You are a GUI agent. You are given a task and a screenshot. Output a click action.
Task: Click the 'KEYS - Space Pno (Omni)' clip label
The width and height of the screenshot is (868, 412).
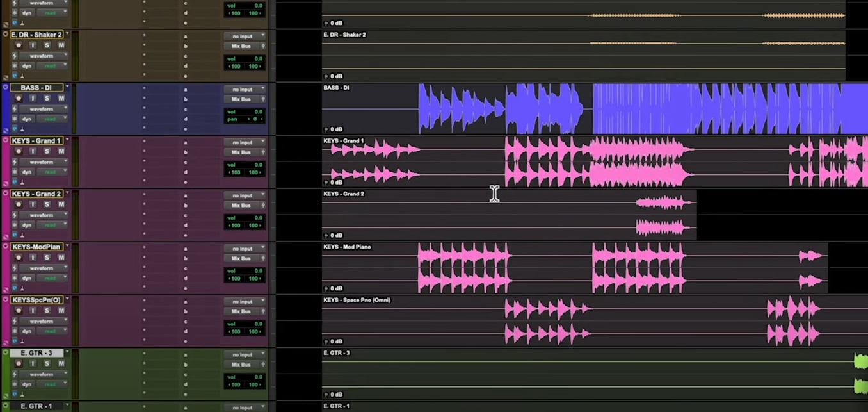pos(357,300)
